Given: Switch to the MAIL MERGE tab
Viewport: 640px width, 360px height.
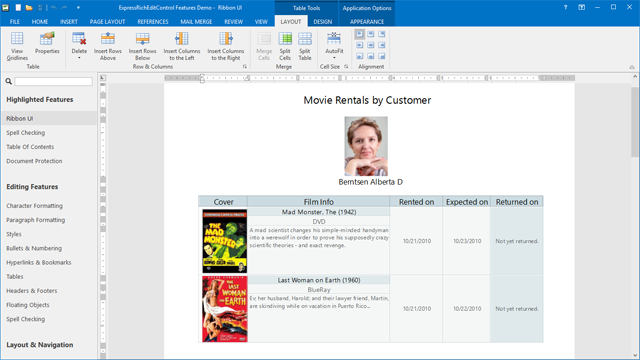Looking at the screenshot, I should click(196, 22).
